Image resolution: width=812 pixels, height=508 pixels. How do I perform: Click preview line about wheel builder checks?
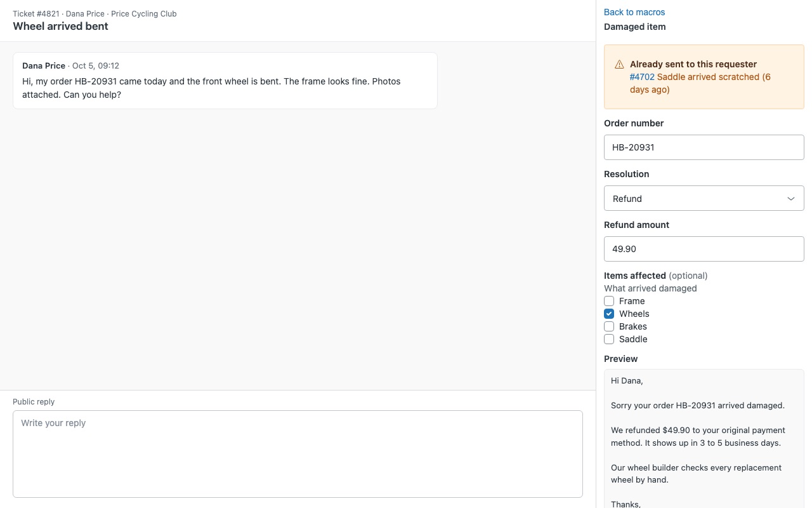[696, 474]
